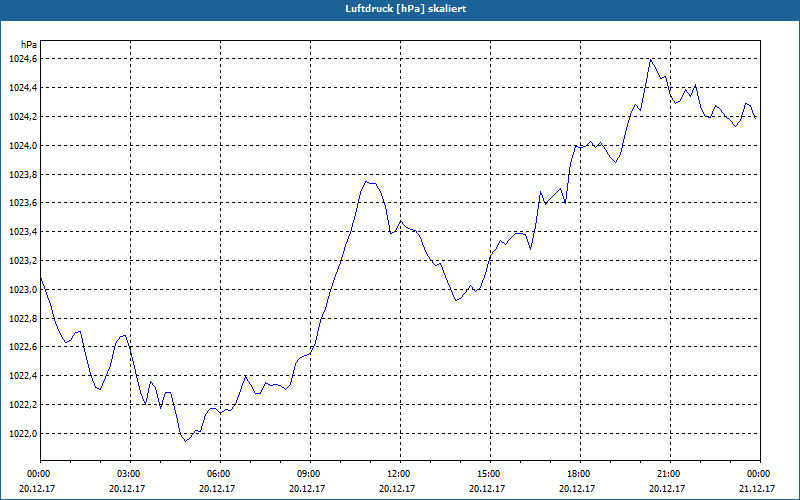This screenshot has height=500, width=800.
Task: Click the 1023,0 y-axis value
Action: click(x=23, y=290)
